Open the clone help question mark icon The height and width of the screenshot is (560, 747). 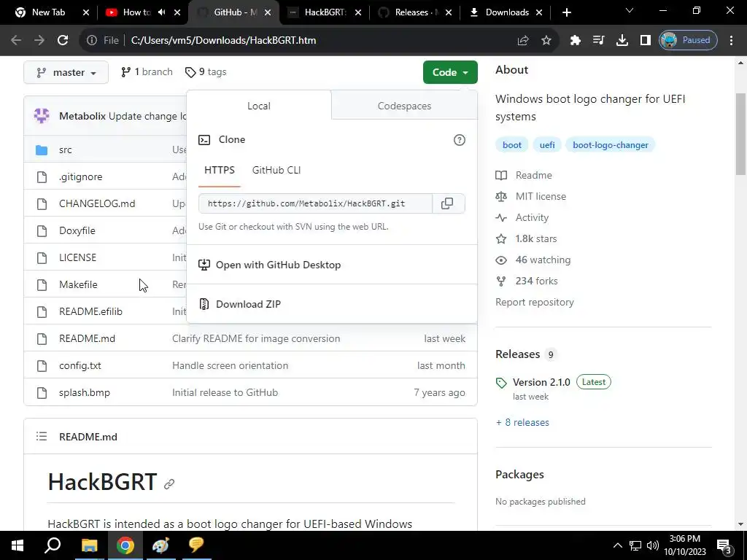point(460,139)
